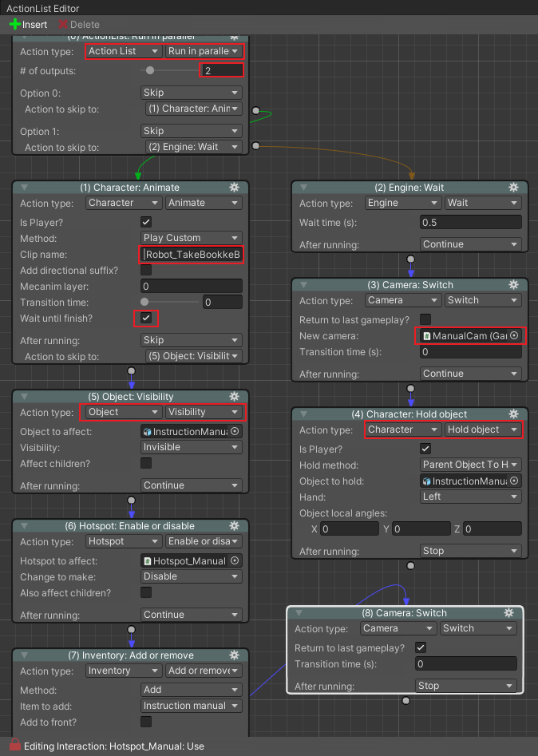Open gear menu of Character: Hold object node
Screen dimensions: 538x756
[x=514, y=414]
